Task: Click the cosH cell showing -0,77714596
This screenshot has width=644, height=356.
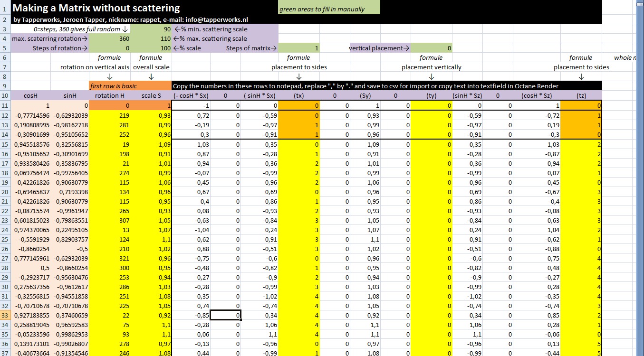Action: (x=30, y=115)
